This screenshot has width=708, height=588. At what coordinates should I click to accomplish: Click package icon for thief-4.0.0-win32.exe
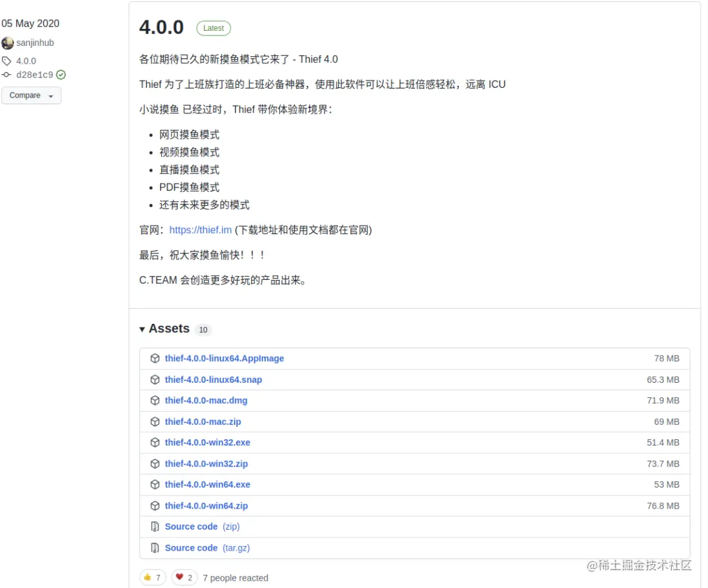pyautogui.click(x=155, y=442)
